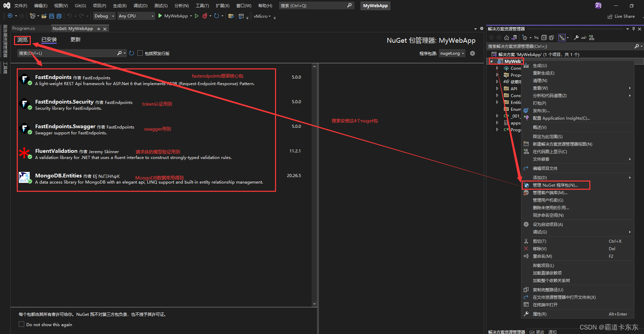Open NuGet settings gear icon
This screenshot has height=334, width=644.
(x=472, y=53)
